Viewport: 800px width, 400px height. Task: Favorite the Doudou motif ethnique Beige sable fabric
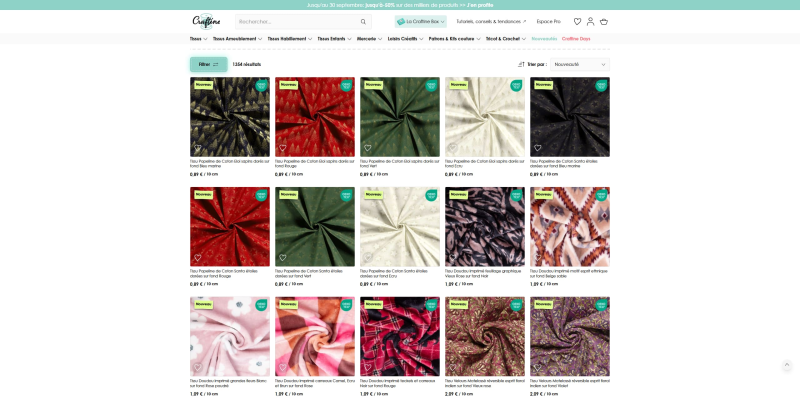(x=537, y=258)
